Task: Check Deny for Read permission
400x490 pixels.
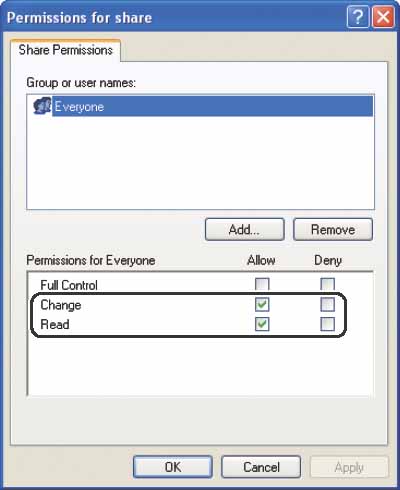Action: click(x=327, y=324)
